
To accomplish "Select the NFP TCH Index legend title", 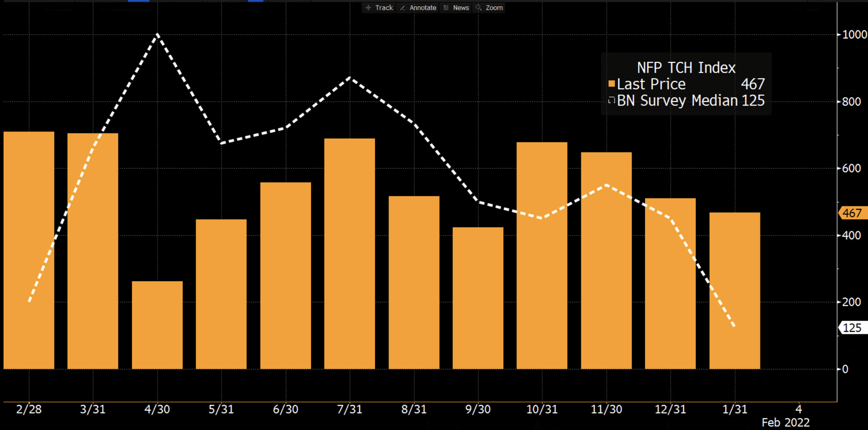I will click(x=686, y=68).
